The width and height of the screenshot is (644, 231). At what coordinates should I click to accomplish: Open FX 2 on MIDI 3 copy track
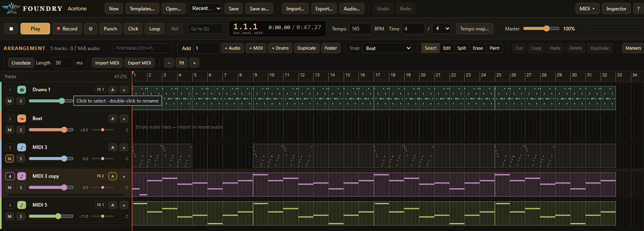point(100,176)
